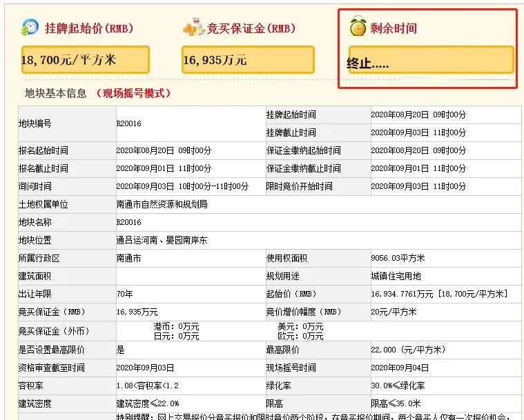Click the 16,935万元 value in the table
This screenshot has width=524, height=420.
click(x=137, y=312)
